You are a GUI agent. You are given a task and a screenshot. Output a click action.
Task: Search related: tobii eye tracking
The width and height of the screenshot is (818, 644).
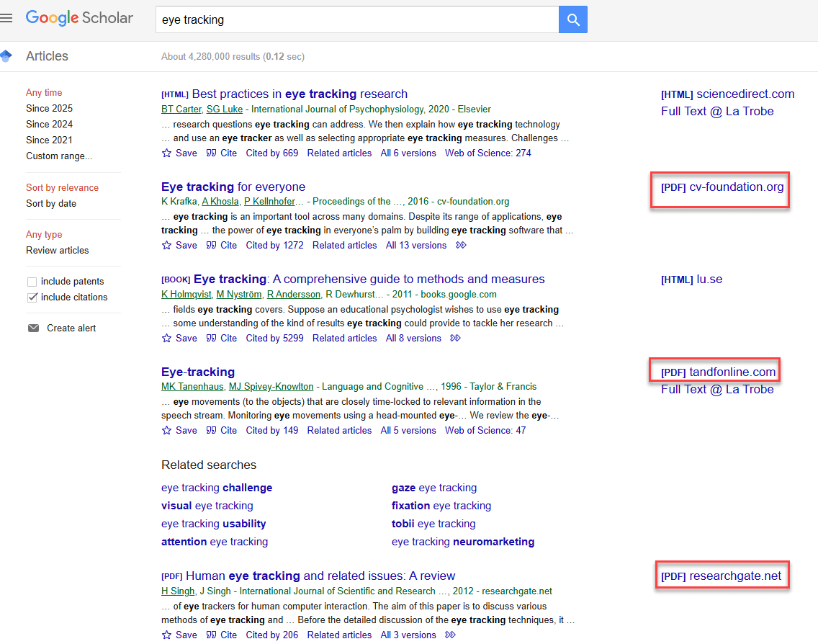[x=433, y=524]
